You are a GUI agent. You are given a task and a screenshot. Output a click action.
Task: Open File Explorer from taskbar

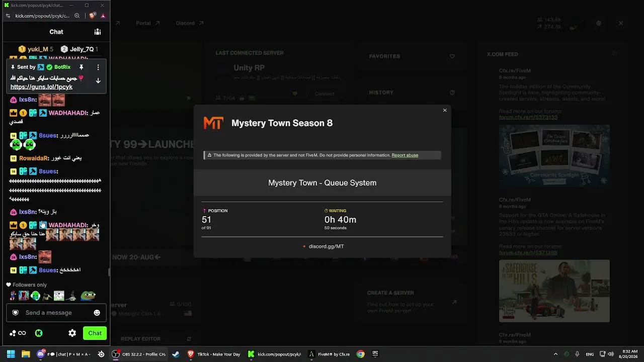(x=26, y=354)
